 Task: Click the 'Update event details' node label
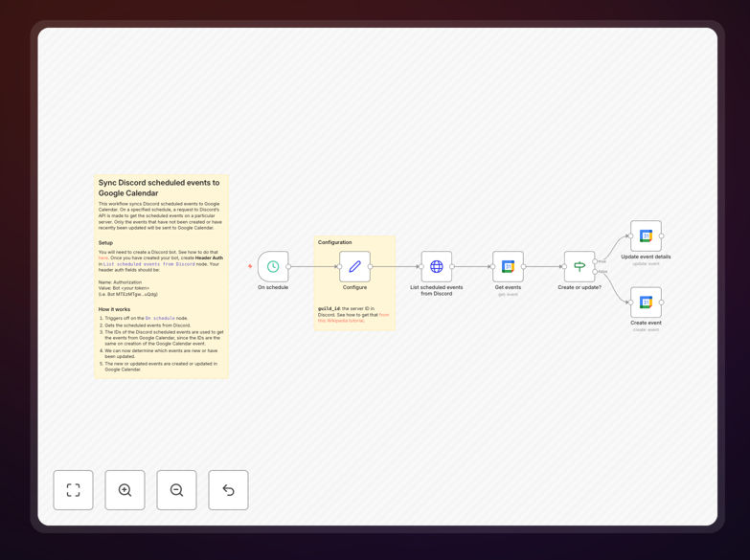tap(646, 257)
